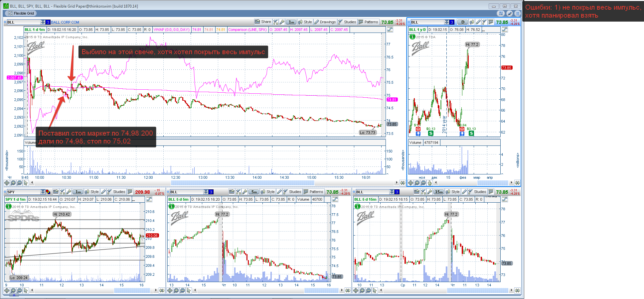
Task: Expand SPY symbol selector dropdown arrow
Action: 43,192
